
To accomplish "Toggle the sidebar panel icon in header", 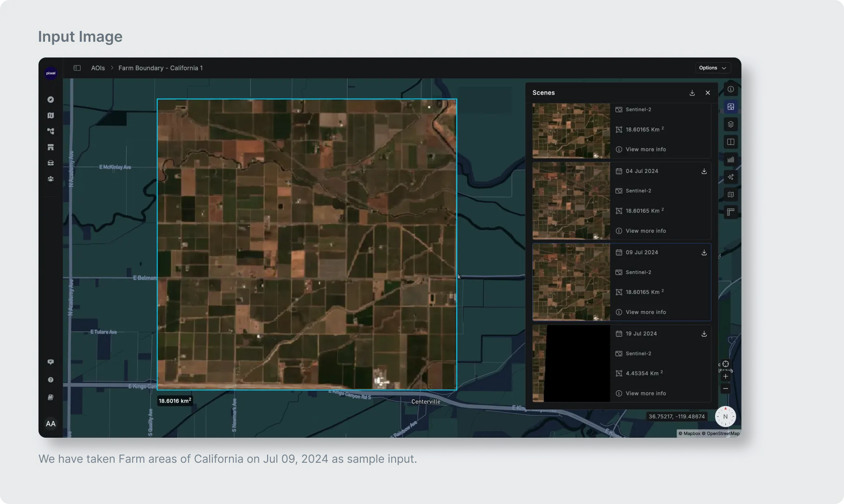I will coord(77,68).
